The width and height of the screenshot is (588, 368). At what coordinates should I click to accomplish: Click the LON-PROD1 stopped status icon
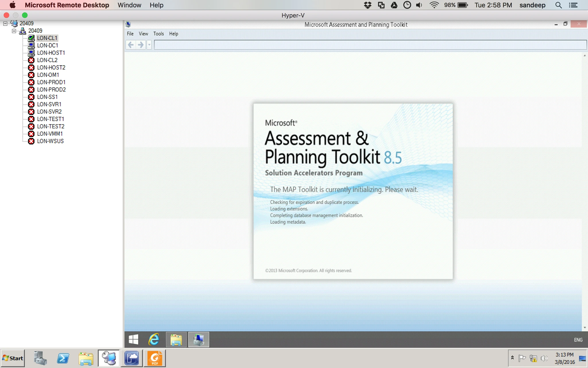pyautogui.click(x=31, y=82)
